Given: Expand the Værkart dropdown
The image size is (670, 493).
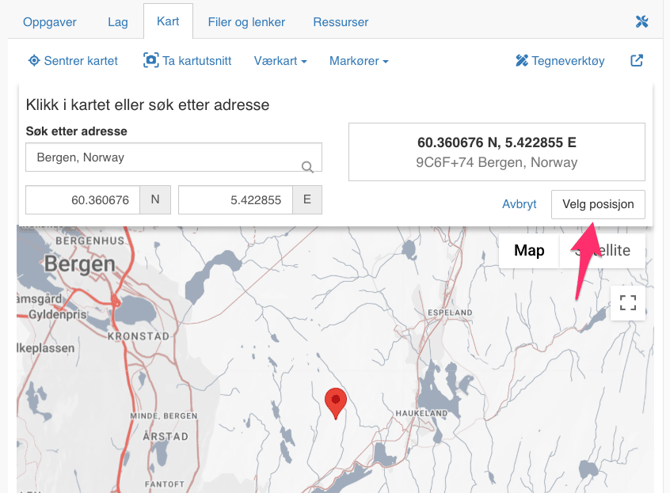Looking at the screenshot, I should [280, 61].
